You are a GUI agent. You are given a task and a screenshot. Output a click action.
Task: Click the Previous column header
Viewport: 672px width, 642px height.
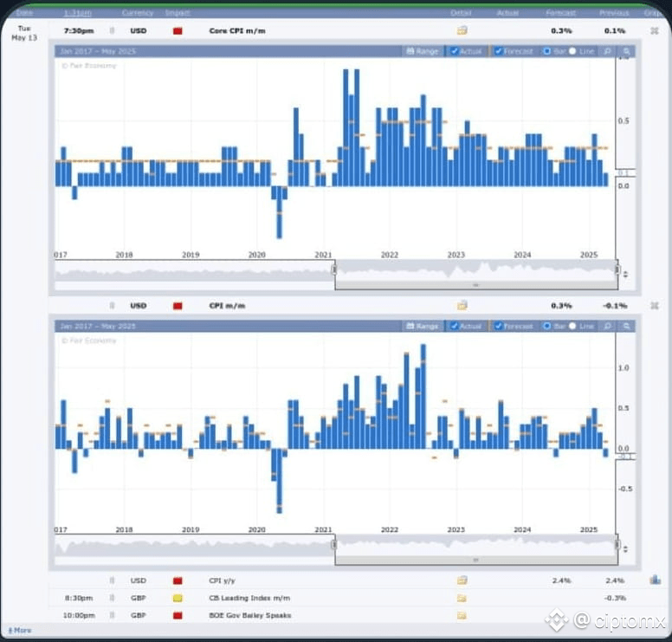(614, 13)
